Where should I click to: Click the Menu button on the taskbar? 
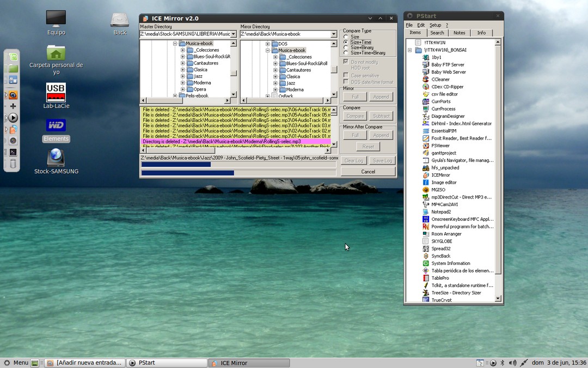coord(16,363)
